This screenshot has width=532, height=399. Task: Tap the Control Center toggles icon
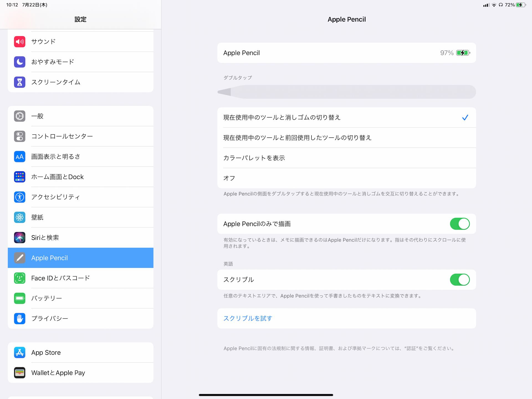(x=20, y=136)
